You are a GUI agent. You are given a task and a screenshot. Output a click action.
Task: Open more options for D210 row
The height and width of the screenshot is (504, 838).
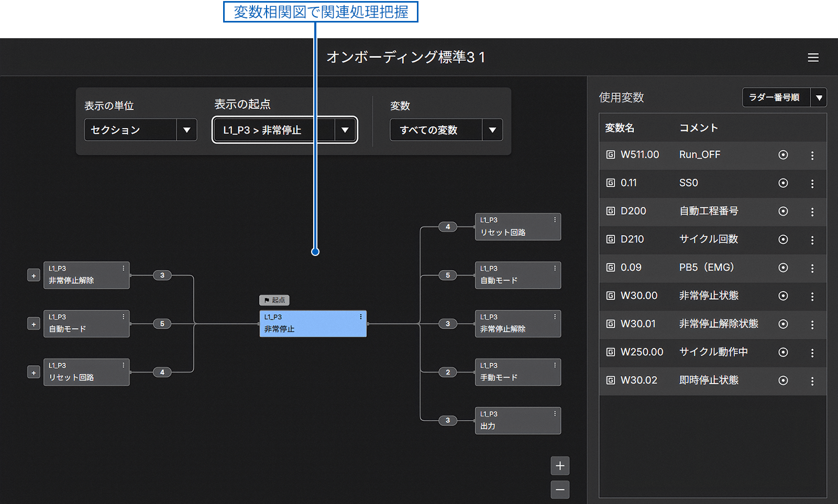[x=812, y=240]
